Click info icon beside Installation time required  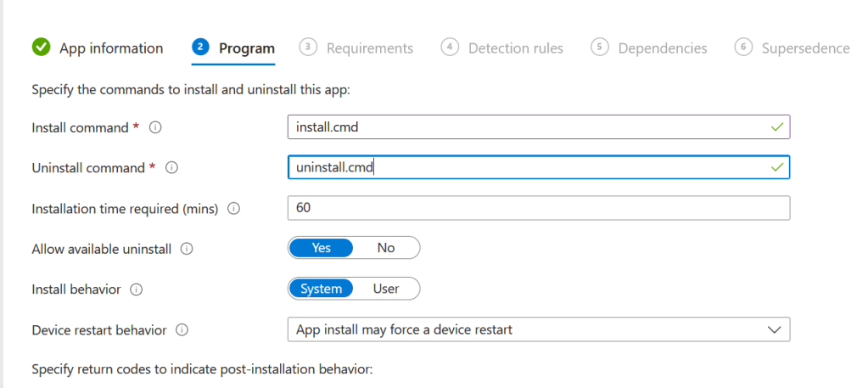coord(234,208)
